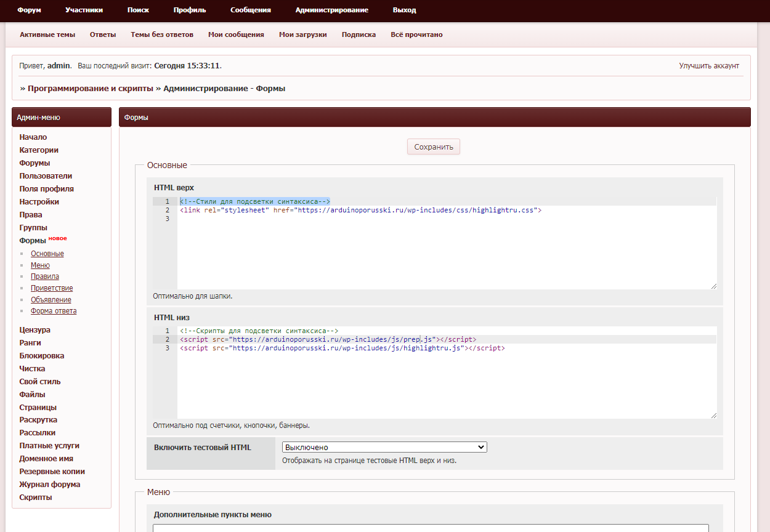Open the Форум top menu item
The image size is (770, 532).
(x=29, y=10)
